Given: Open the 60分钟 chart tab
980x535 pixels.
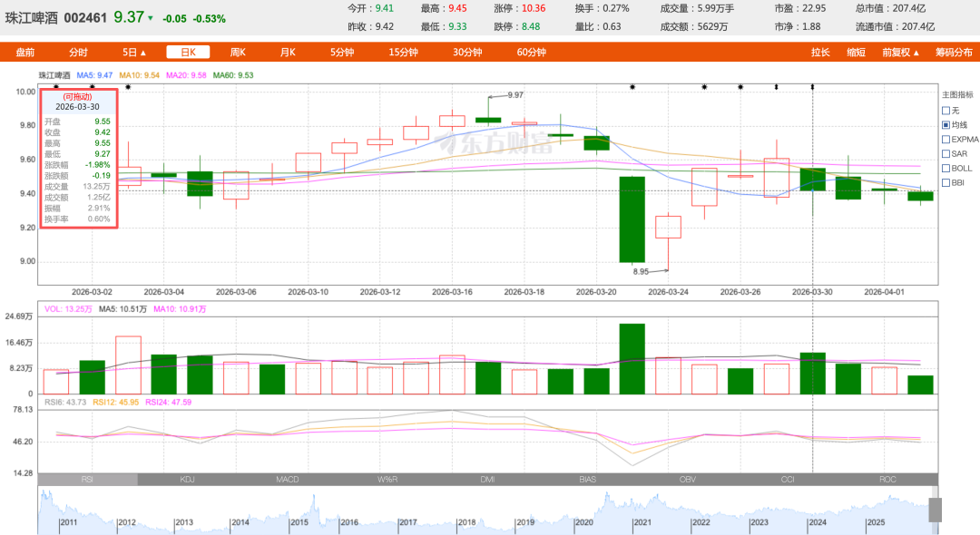Looking at the screenshot, I should [531, 53].
